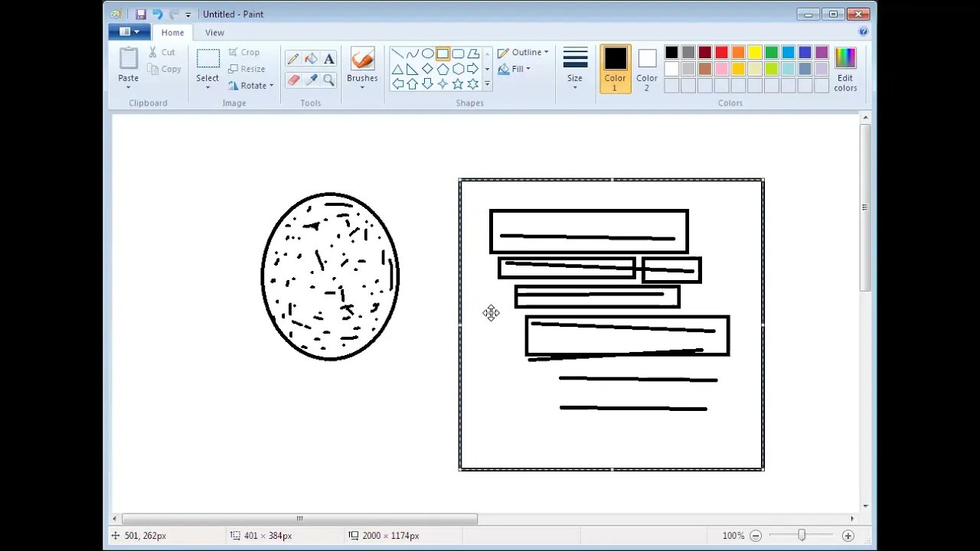
Task: Choose the Pentagon shape
Action: coord(443,69)
